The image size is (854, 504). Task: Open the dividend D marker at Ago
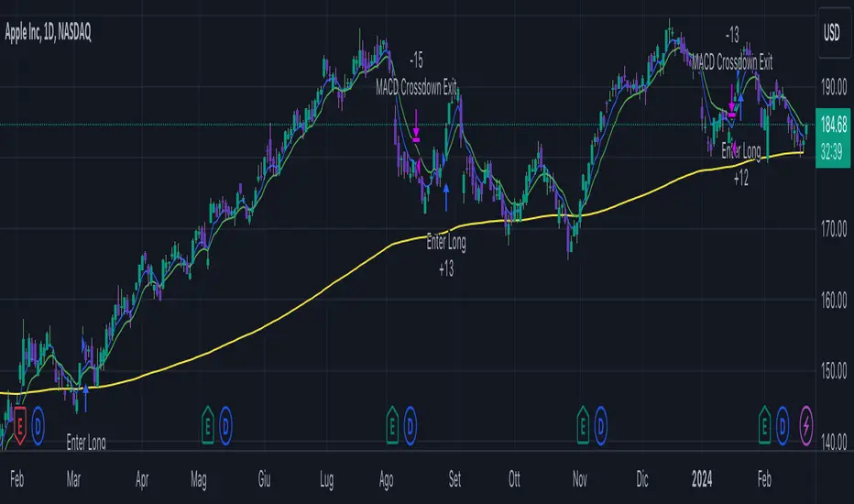[x=411, y=426]
